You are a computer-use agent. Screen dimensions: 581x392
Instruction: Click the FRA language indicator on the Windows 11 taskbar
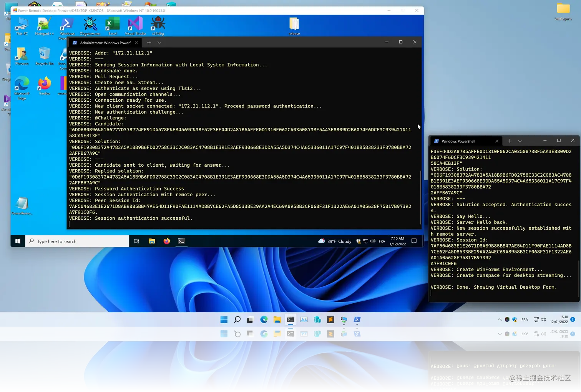pyautogui.click(x=525, y=319)
